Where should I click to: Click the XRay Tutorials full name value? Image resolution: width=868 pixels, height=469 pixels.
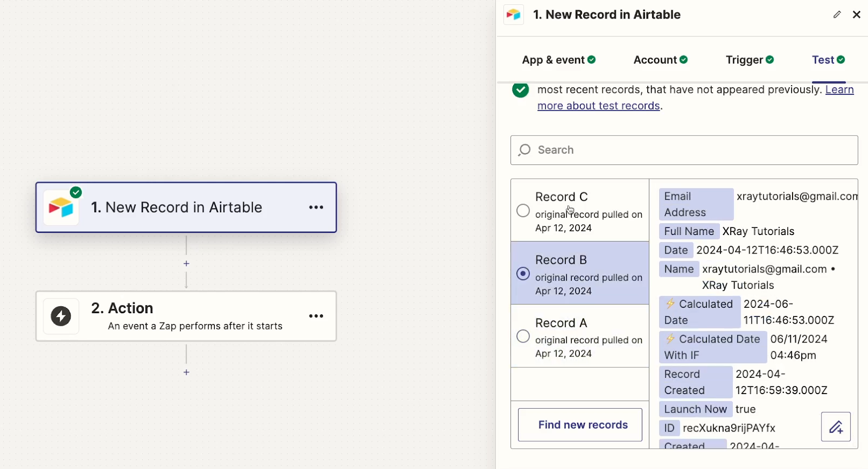(758, 231)
